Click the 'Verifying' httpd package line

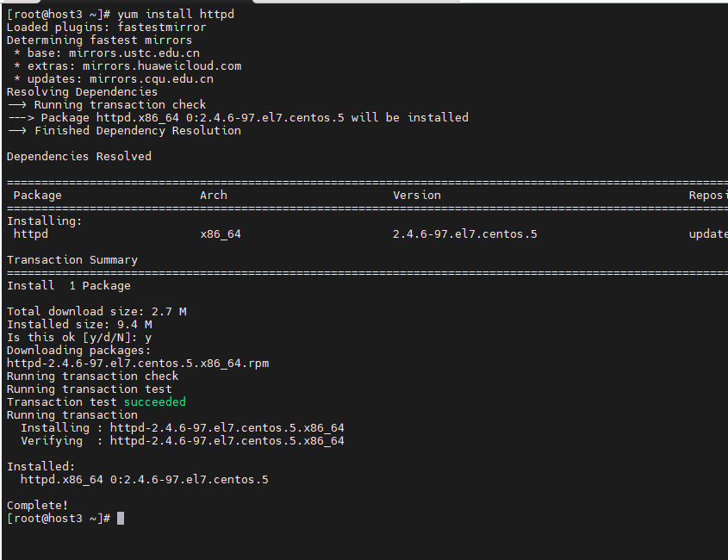coord(183,440)
